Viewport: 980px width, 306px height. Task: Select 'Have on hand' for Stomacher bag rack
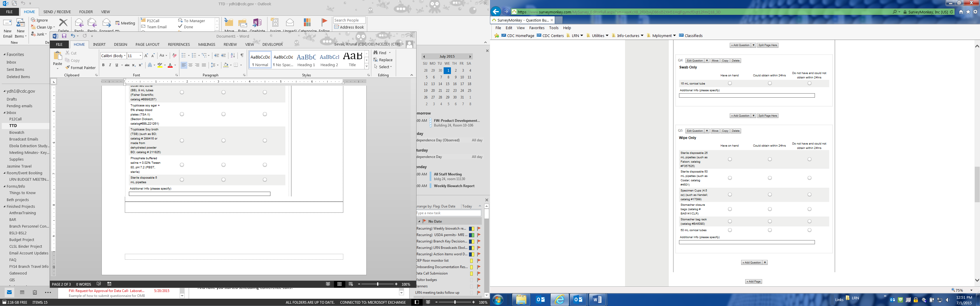730,221
